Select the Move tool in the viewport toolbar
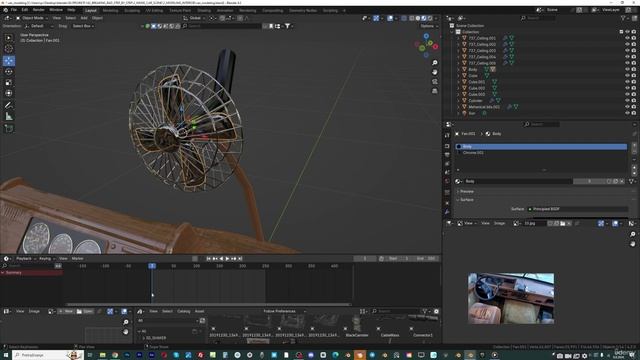This screenshot has height=360, width=640. point(9,61)
